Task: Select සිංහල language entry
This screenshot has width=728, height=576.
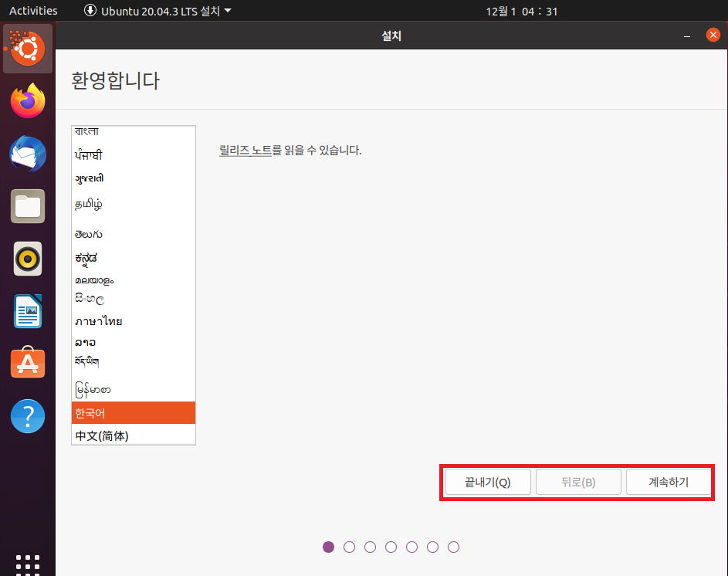Action: tap(134, 299)
